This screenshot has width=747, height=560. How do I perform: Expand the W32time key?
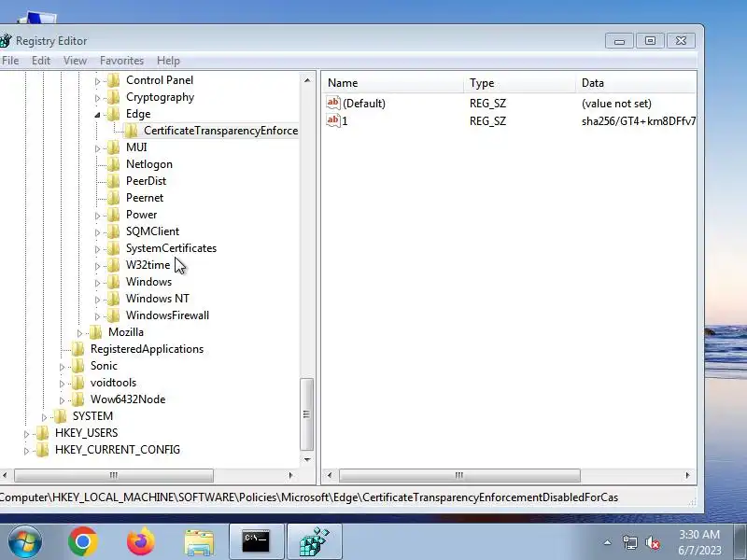pos(97,266)
